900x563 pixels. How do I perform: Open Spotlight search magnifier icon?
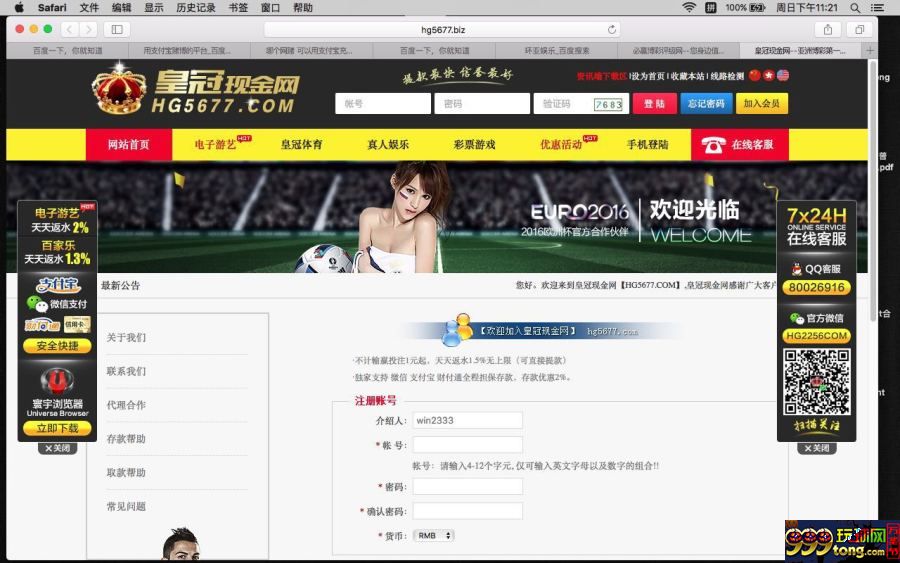[x=855, y=7]
